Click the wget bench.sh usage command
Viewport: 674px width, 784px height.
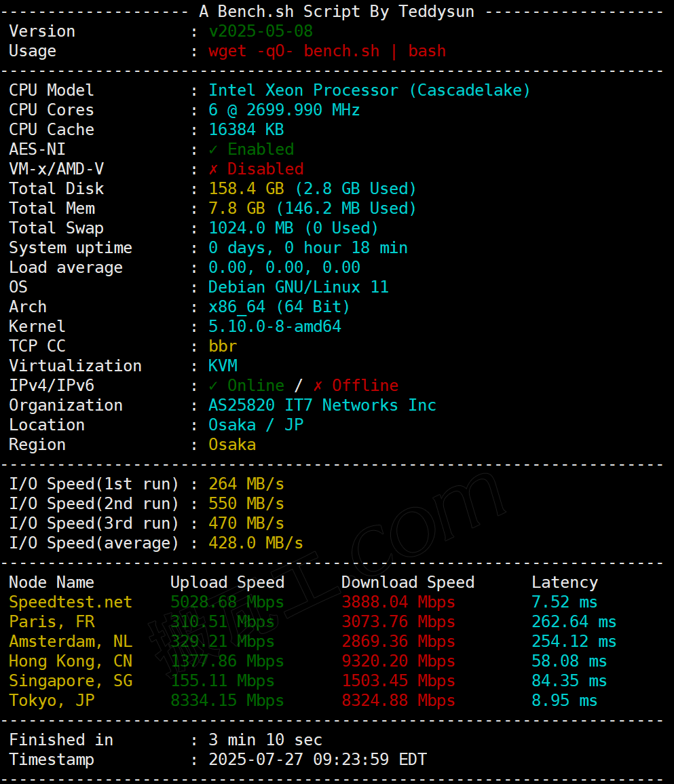[327, 51]
